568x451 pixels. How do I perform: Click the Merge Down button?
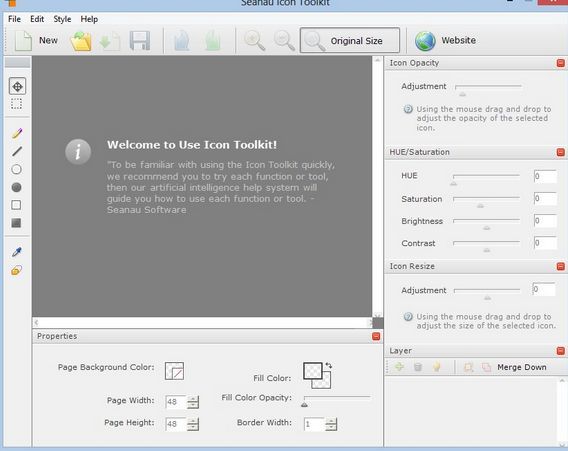tap(522, 367)
